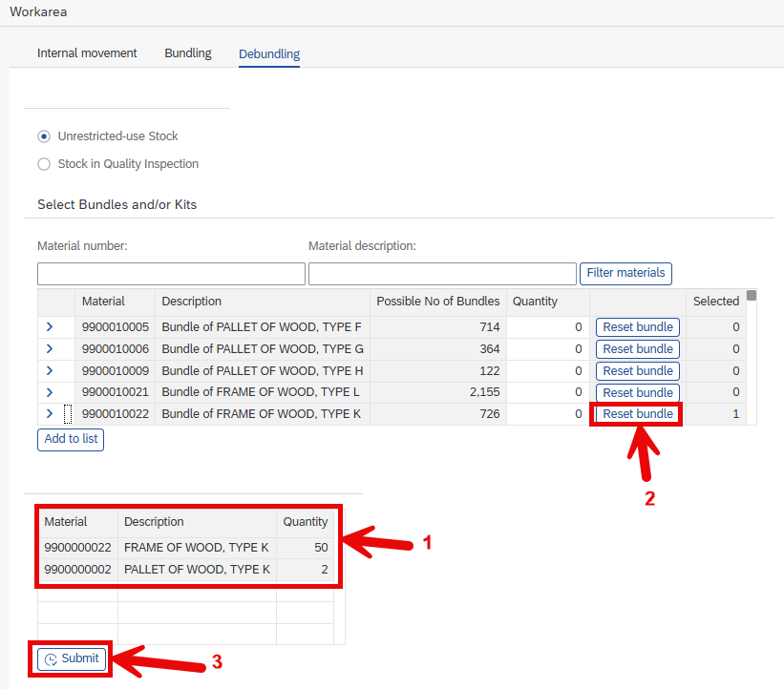Screen dimensions: 784x689
Task: Expand the TYPE G bundle row chevron
Action: [50, 348]
